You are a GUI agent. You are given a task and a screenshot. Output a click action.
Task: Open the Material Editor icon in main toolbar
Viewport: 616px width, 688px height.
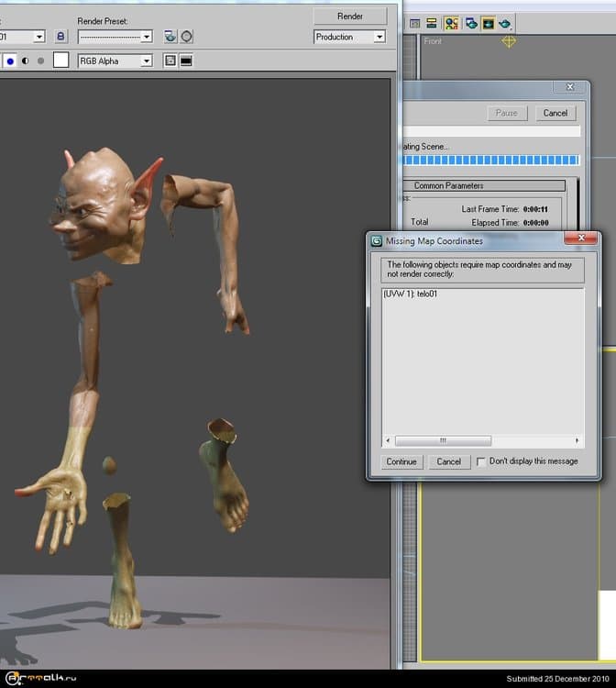point(452,23)
